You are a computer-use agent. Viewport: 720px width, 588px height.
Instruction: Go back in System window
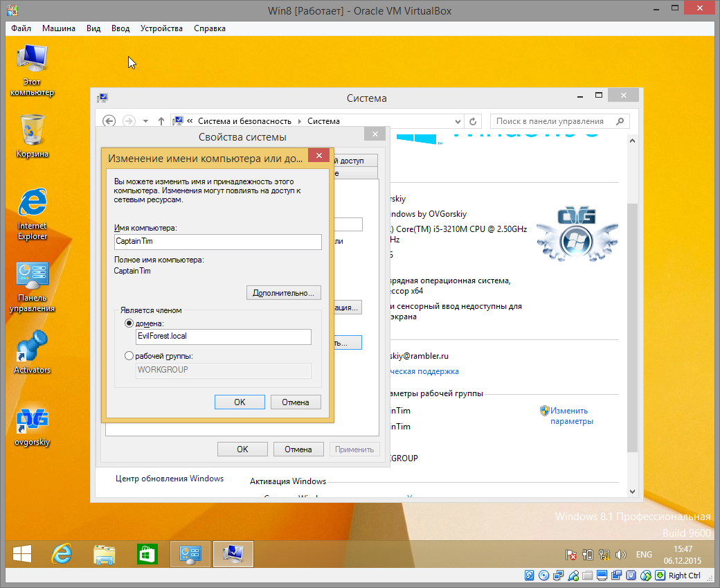tap(109, 121)
